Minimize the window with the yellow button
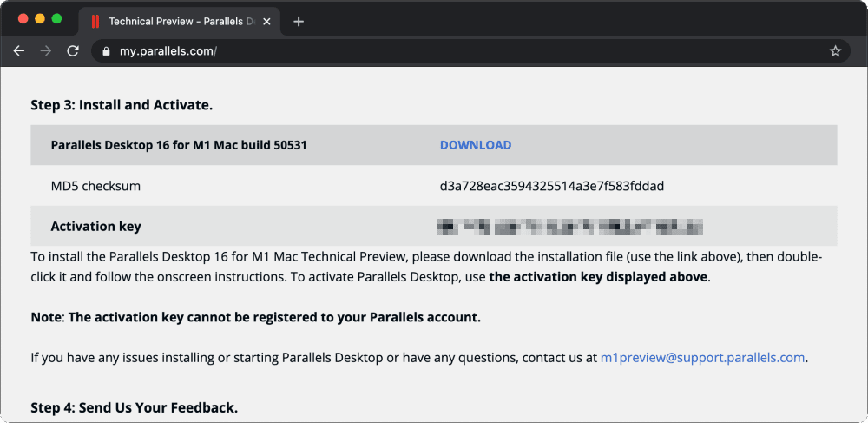Screen dimensions: 868x423 point(40,19)
